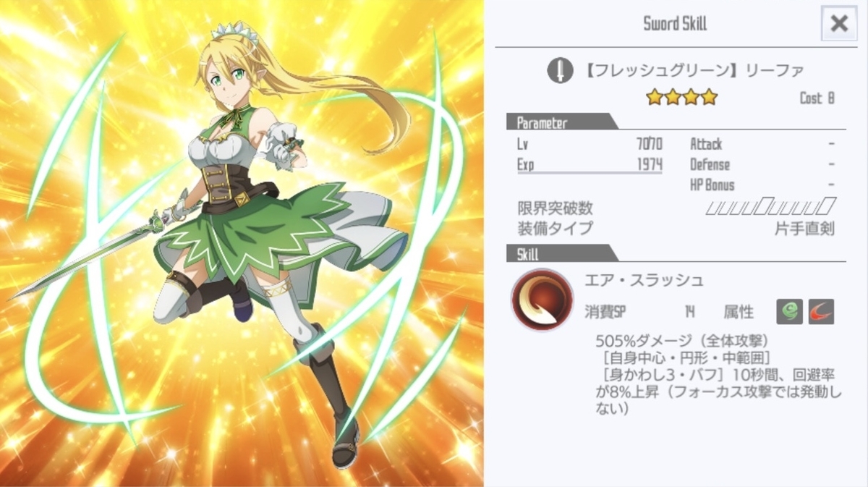Close the Sword Skill panel

[x=839, y=23]
